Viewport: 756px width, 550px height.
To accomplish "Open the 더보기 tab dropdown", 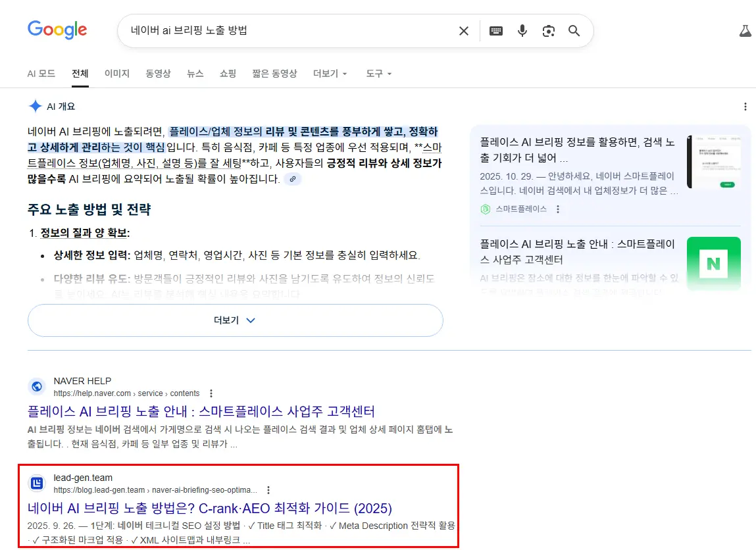I will 330,74.
